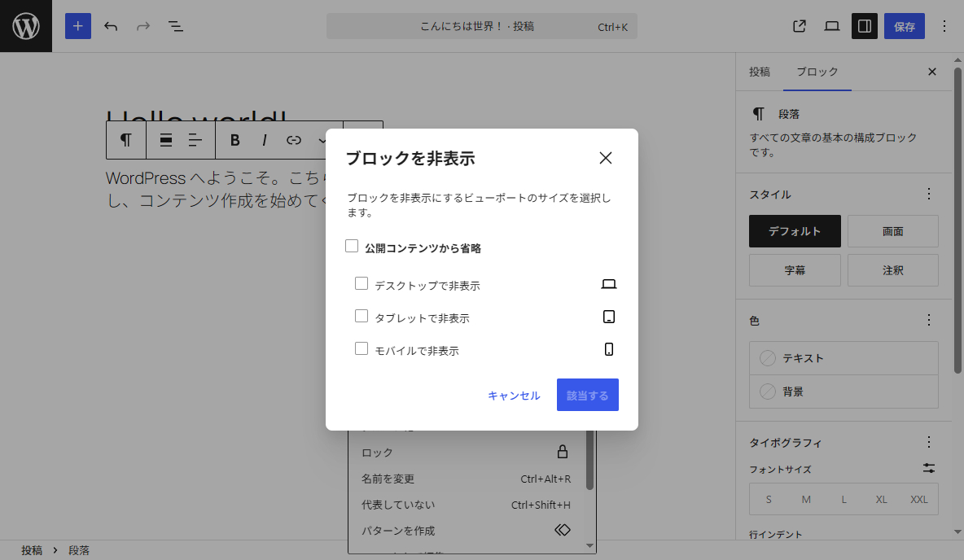Apply italic formatting from the toolbar
Image resolution: width=964 pixels, height=560 pixels.
click(x=264, y=140)
